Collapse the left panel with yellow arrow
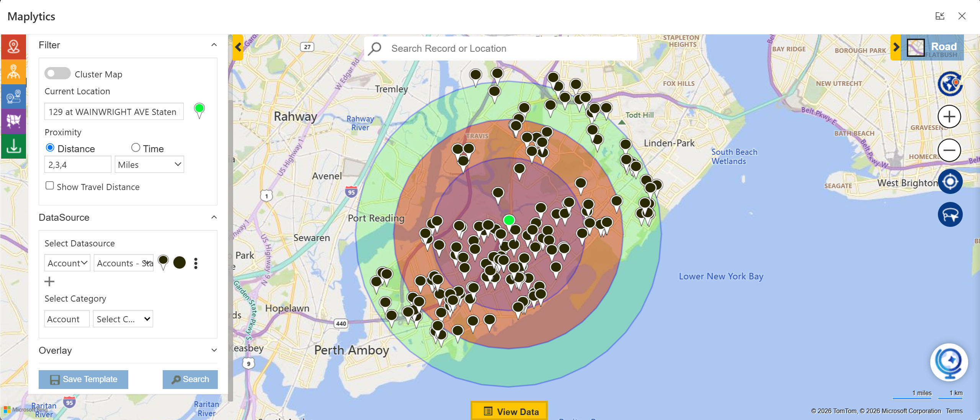This screenshot has width=980, height=420. tap(238, 48)
